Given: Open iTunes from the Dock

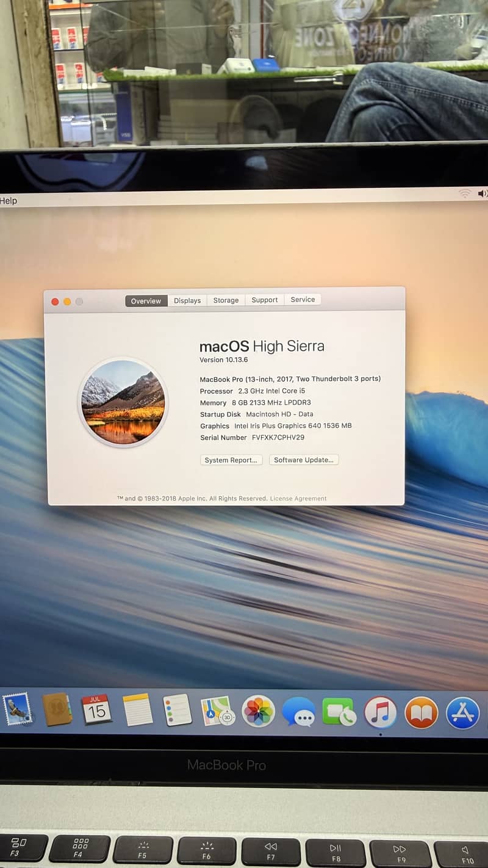Looking at the screenshot, I should [x=381, y=712].
